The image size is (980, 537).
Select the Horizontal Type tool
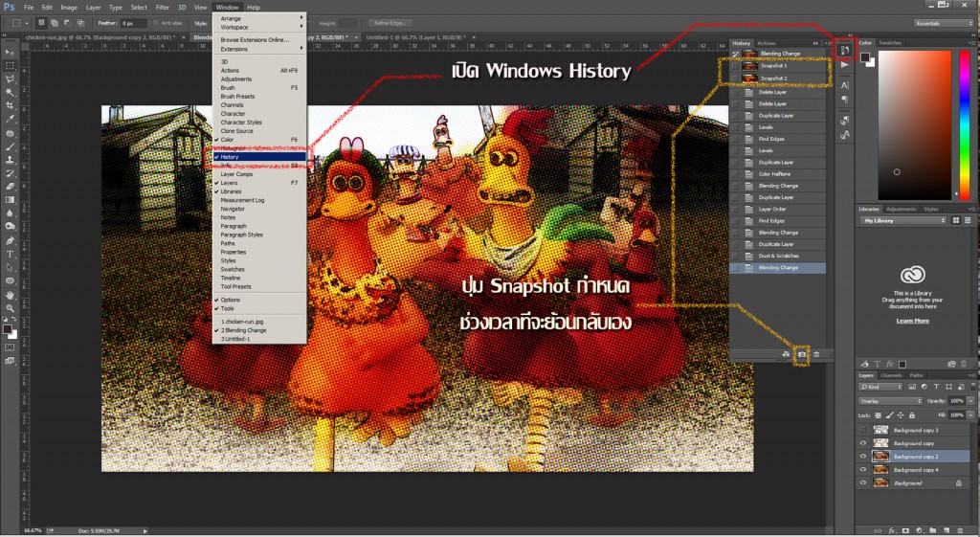(x=10, y=254)
